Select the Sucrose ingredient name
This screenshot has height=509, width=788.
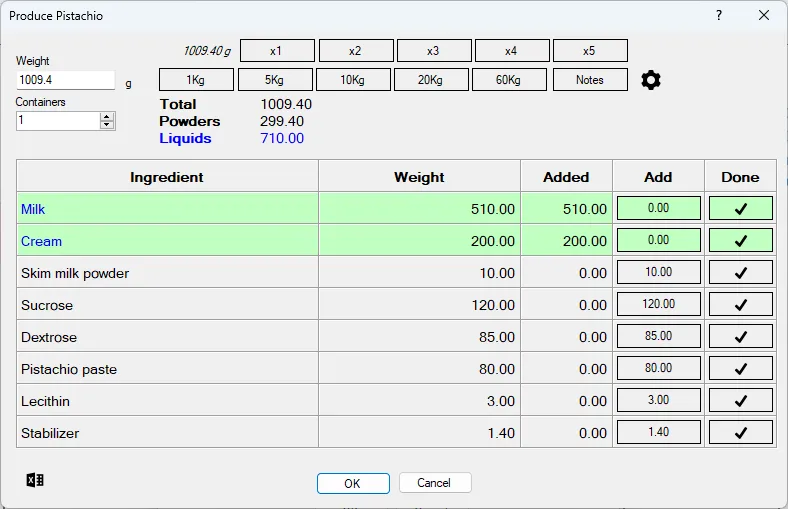[x=47, y=306]
